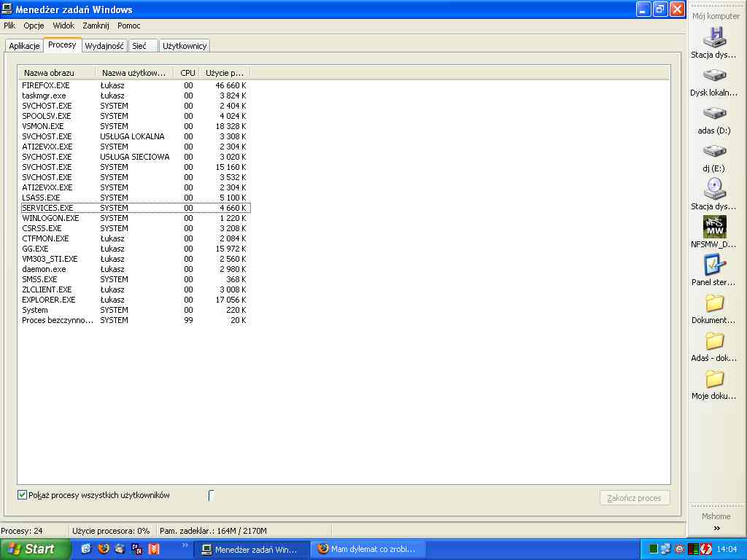This screenshot has width=747, height=560.
Task: Switch to the Wydajność tab
Action: tap(104, 46)
